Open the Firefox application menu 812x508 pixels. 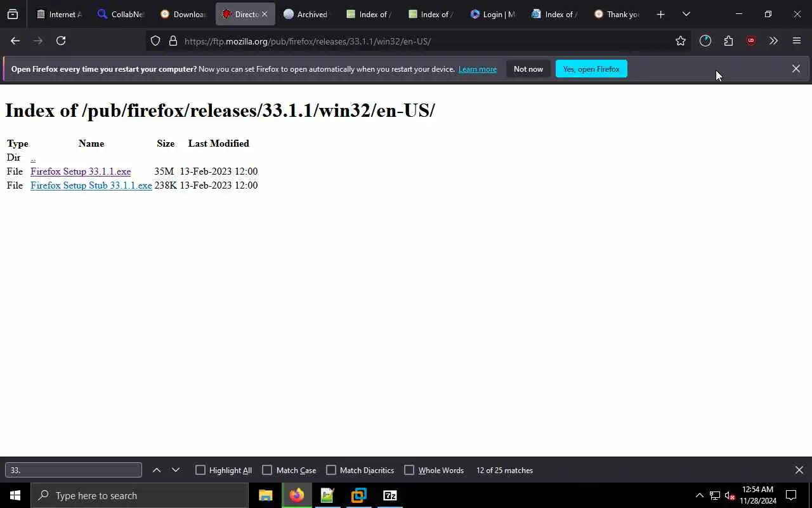(x=797, y=41)
